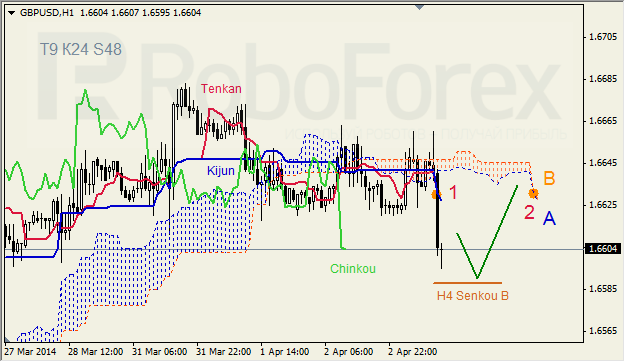
Task: Click the 1.6665 price scale value
Action: click(603, 121)
